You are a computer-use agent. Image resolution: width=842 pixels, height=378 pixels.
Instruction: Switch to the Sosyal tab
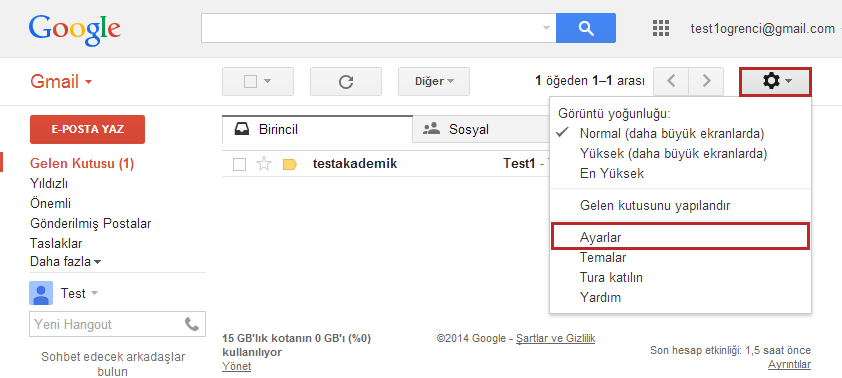coord(481,129)
